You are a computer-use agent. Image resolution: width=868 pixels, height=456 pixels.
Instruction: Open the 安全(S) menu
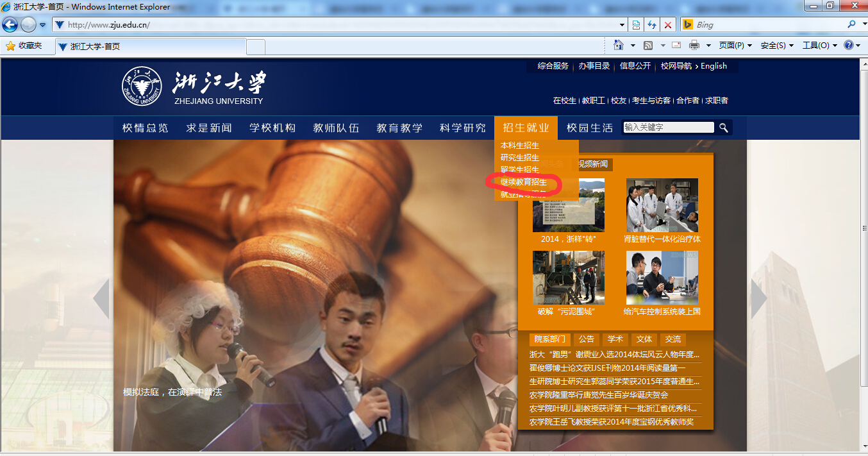777,46
